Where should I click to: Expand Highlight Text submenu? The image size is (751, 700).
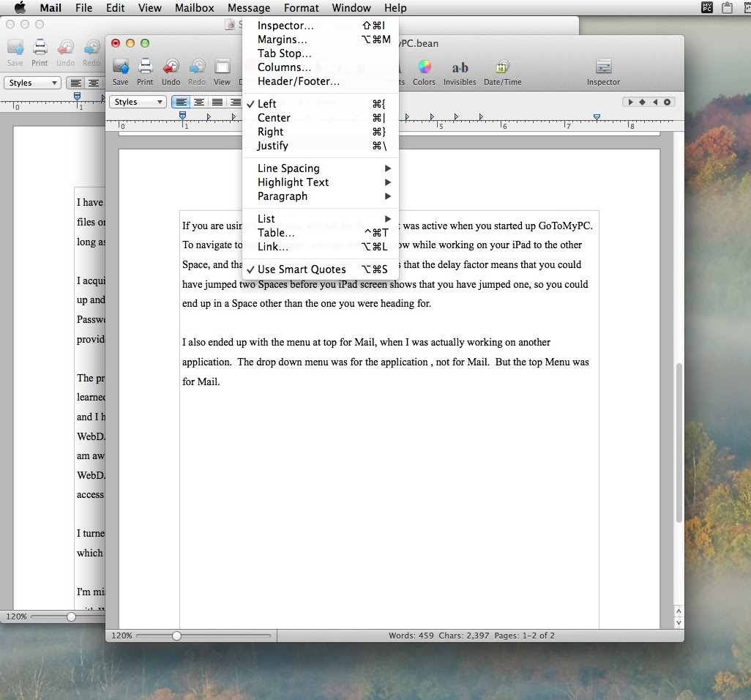pyautogui.click(x=321, y=182)
